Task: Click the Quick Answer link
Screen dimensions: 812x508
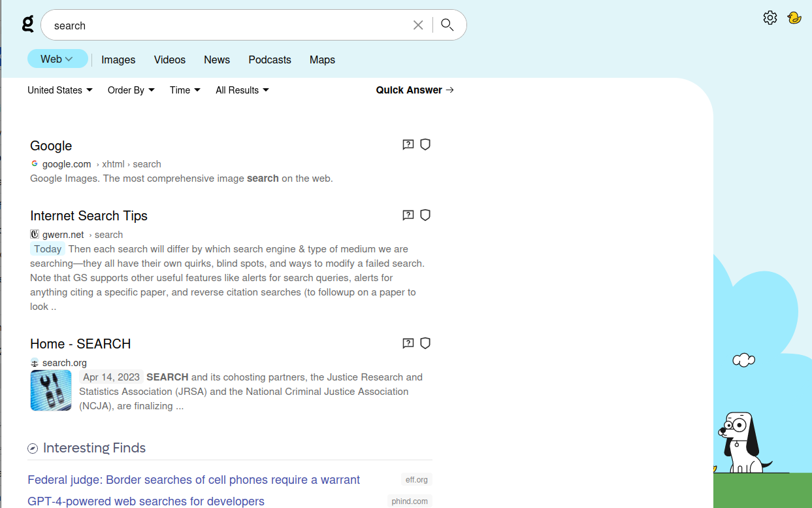Action: pyautogui.click(x=415, y=90)
